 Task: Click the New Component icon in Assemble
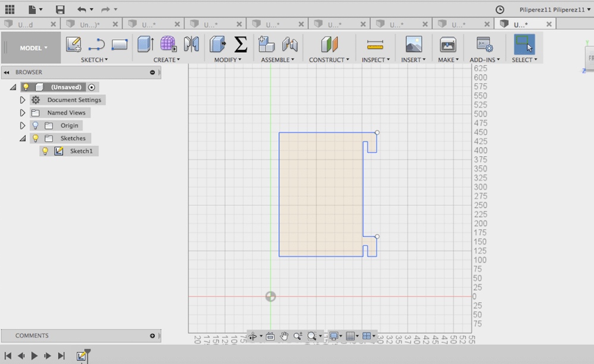pyautogui.click(x=266, y=45)
